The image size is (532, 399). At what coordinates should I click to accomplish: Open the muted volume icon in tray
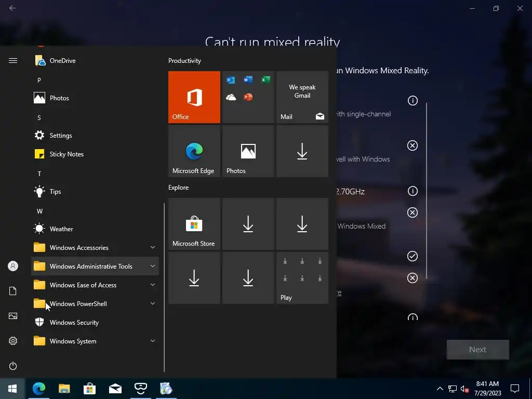[x=464, y=389]
